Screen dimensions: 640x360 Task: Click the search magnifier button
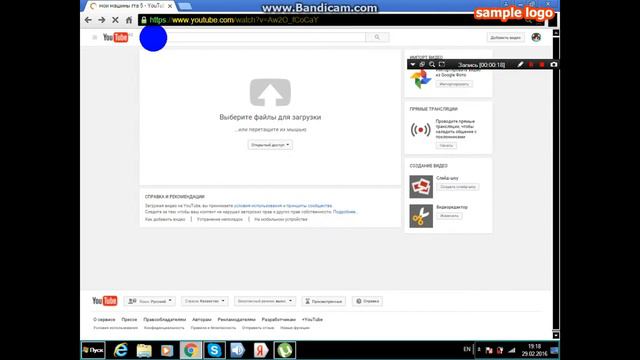tap(377, 37)
